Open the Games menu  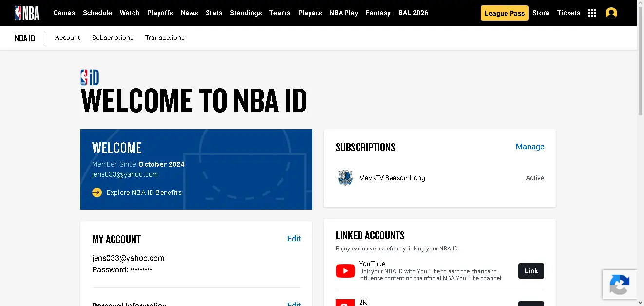pos(64,13)
